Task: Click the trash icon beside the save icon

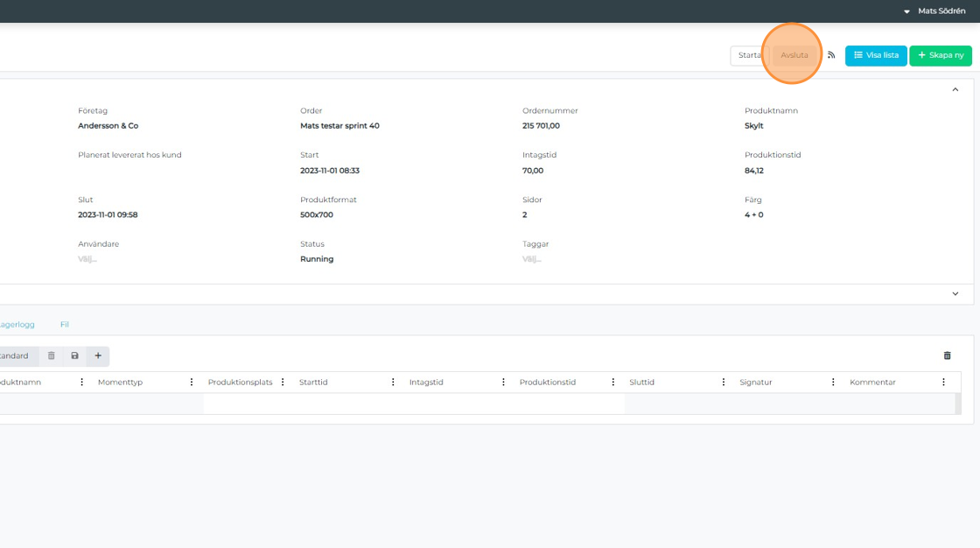Action: (x=51, y=355)
